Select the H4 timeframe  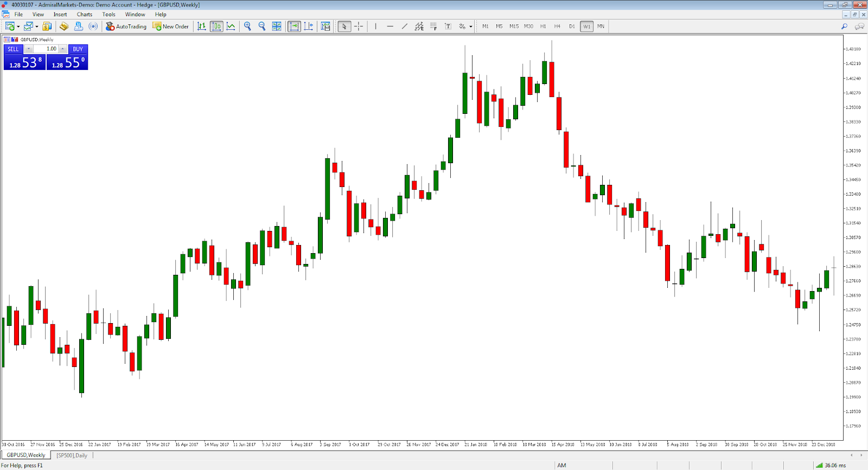click(557, 26)
